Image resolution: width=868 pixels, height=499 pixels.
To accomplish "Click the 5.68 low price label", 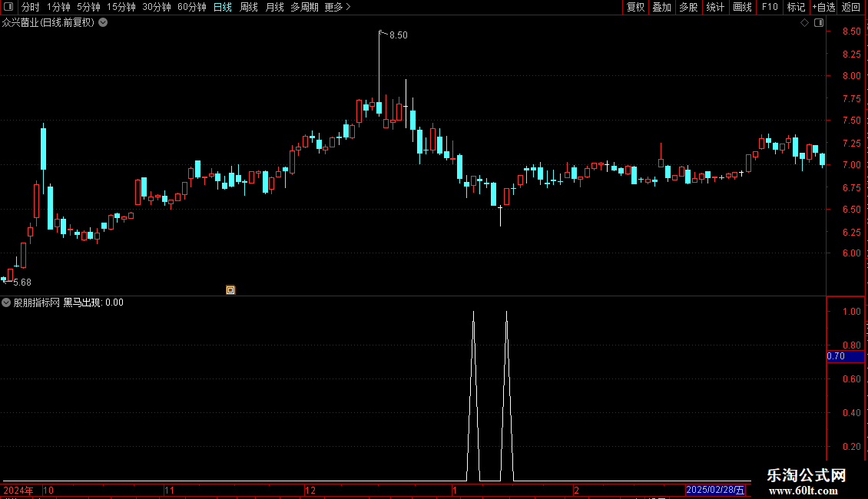I will 22,283.
